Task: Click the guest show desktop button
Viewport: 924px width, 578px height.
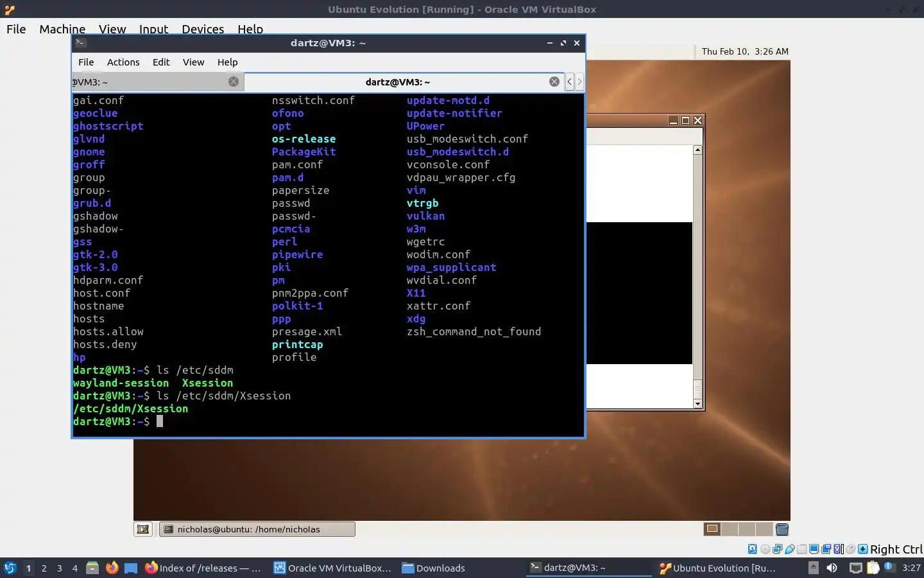Action: coord(143,529)
